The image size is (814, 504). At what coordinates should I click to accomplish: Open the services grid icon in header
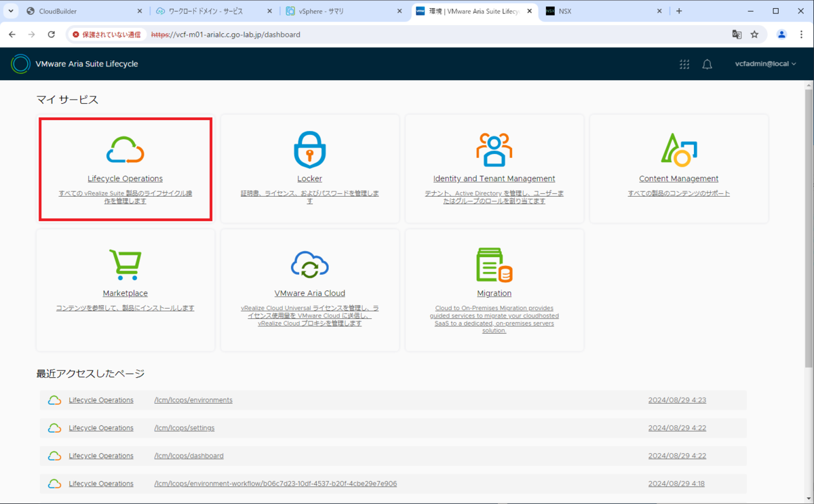684,64
